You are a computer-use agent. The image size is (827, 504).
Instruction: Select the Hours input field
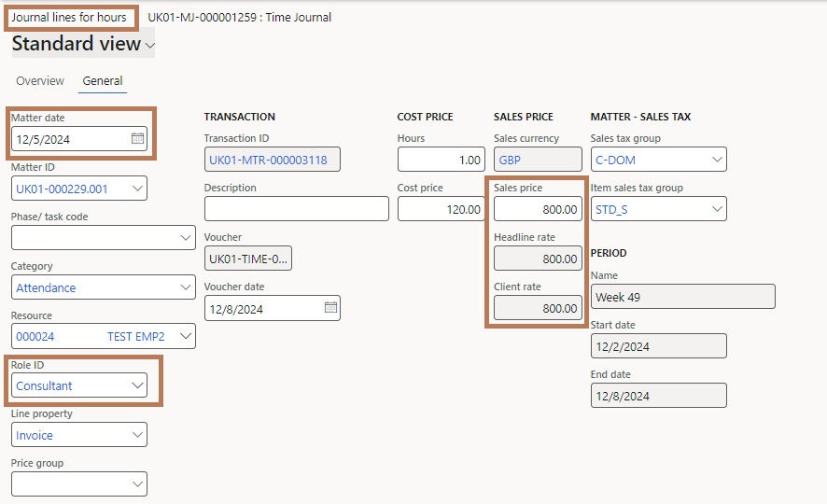pos(441,160)
